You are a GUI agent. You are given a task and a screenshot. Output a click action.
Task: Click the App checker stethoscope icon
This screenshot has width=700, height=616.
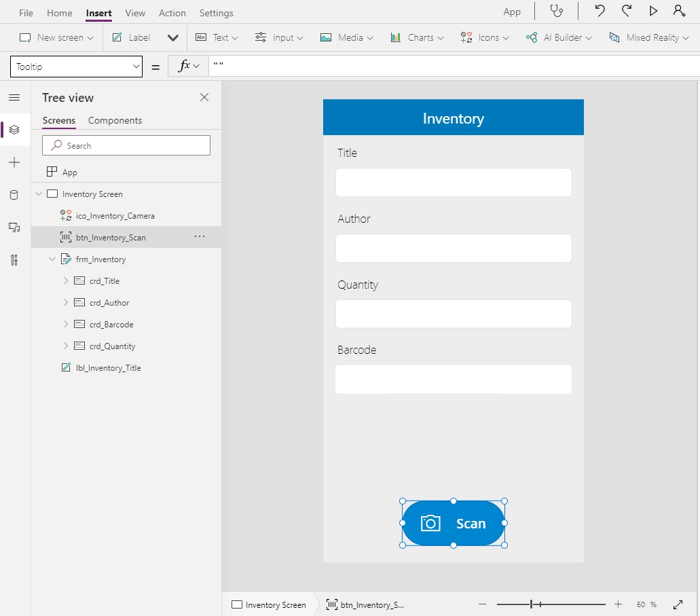tap(556, 11)
